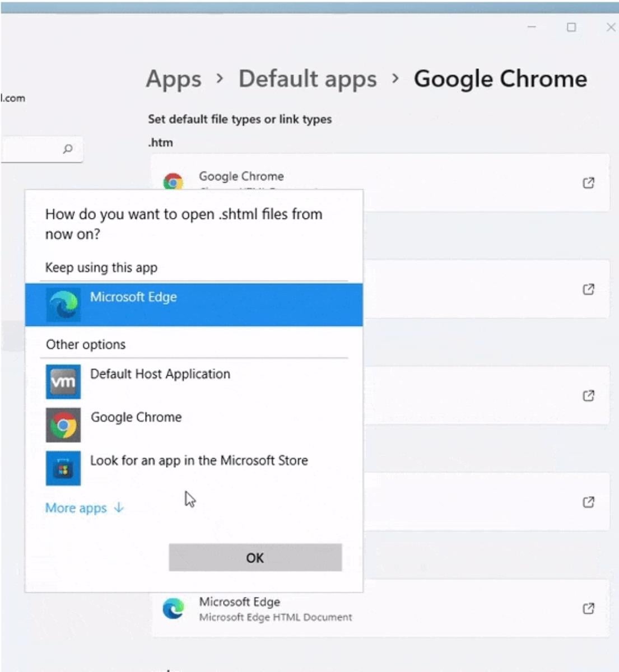The width and height of the screenshot is (619, 672).
Task: Click the VMware Default Host Application icon
Action: (x=63, y=382)
